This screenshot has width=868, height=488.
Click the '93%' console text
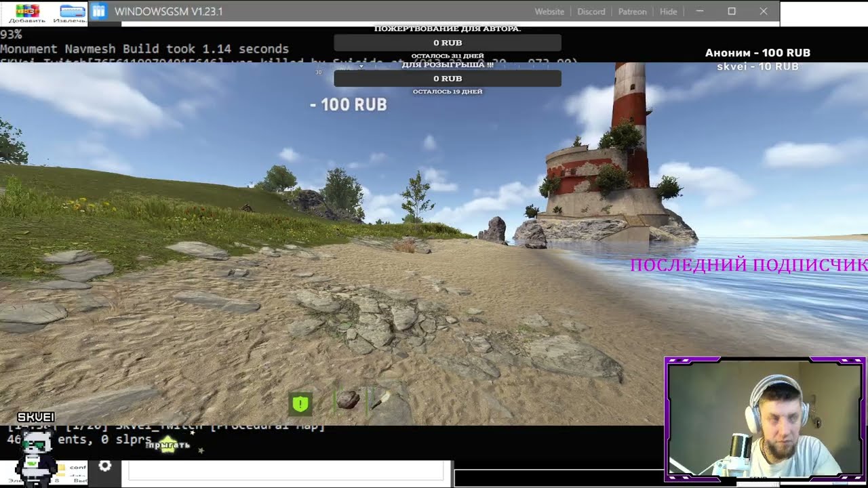[x=11, y=34]
